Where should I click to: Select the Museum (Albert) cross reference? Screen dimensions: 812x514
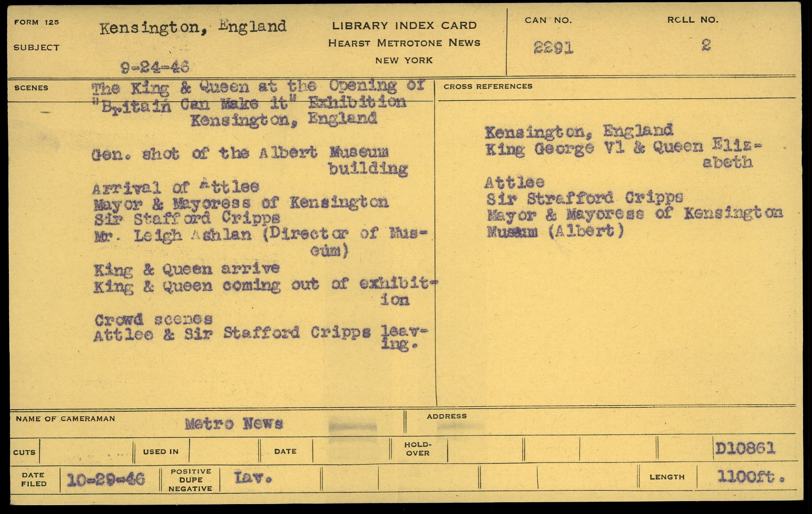[555, 231]
